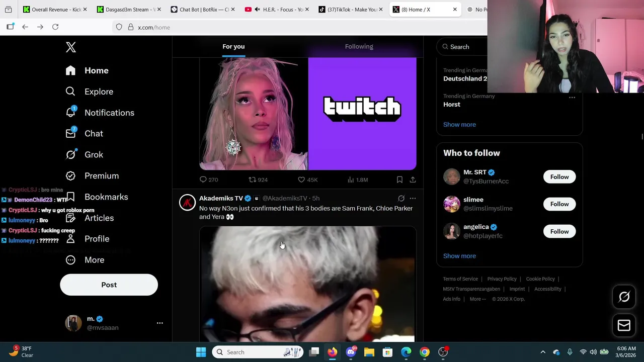Open Grok from the sidebar
644x362 pixels.
click(84, 154)
